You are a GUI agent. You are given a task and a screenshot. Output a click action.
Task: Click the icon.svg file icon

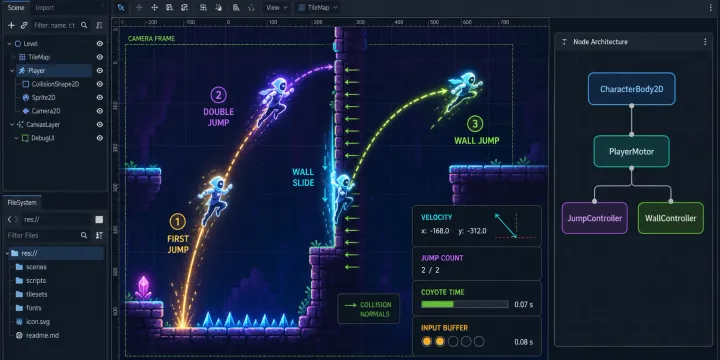pyautogui.click(x=19, y=321)
